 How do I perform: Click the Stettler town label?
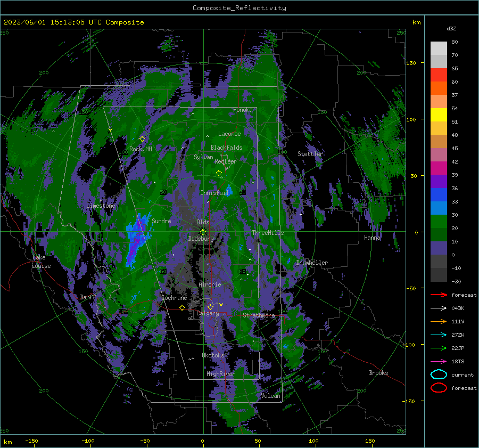click(x=310, y=154)
